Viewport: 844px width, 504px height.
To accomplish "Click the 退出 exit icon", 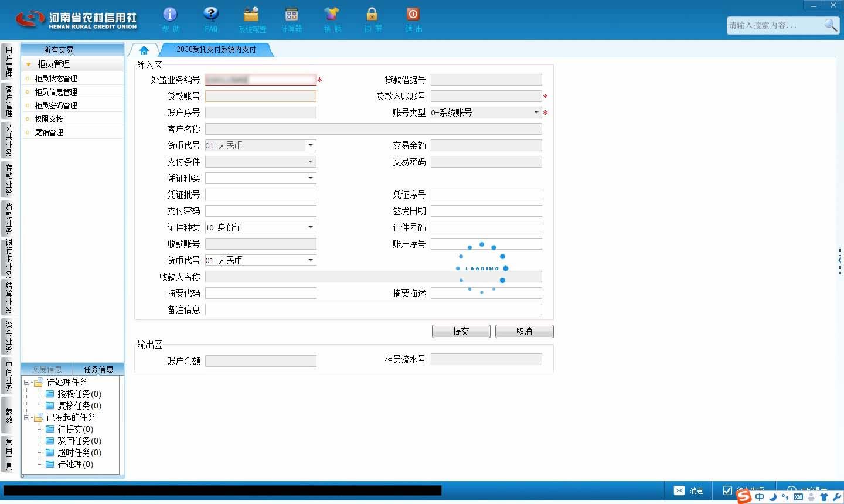I will (x=413, y=14).
